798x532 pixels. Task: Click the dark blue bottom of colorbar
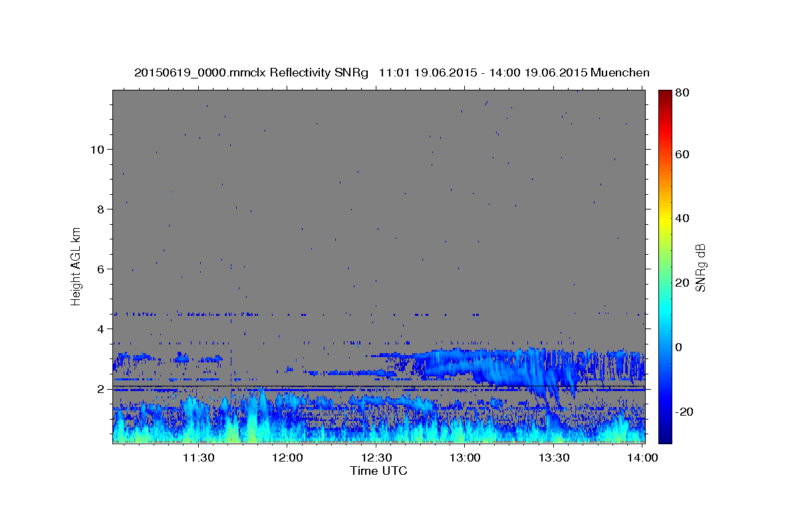[x=665, y=436]
